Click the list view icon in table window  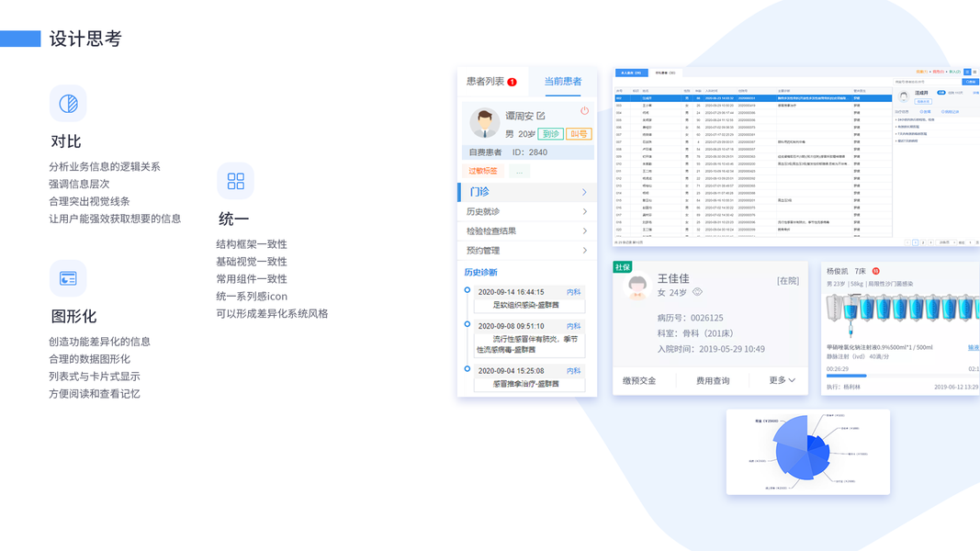pos(967,72)
